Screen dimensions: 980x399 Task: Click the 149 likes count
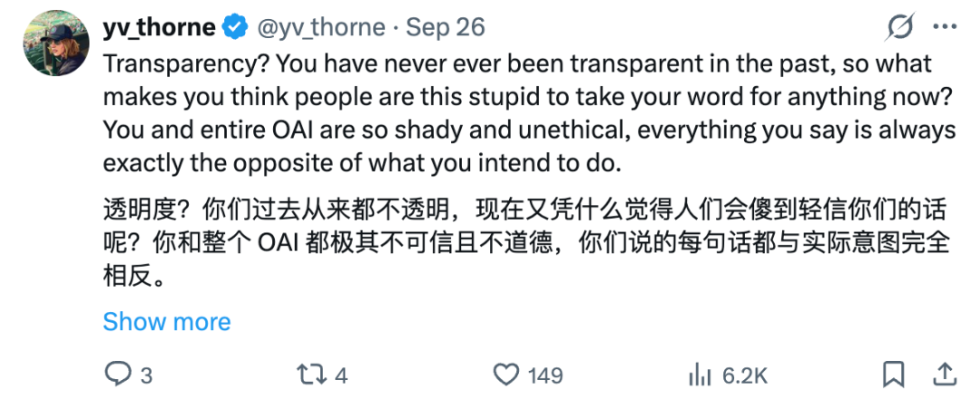tap(545, 375)
